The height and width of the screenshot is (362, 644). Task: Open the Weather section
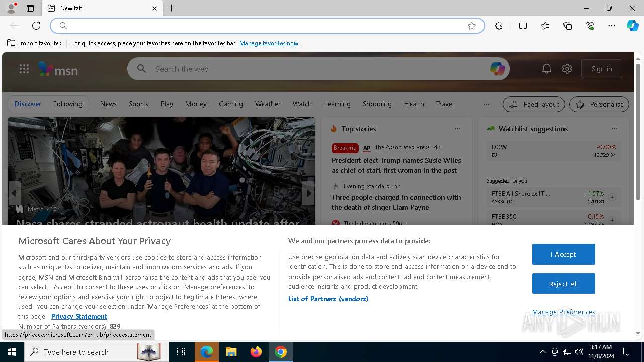click(x=268, y=104)
